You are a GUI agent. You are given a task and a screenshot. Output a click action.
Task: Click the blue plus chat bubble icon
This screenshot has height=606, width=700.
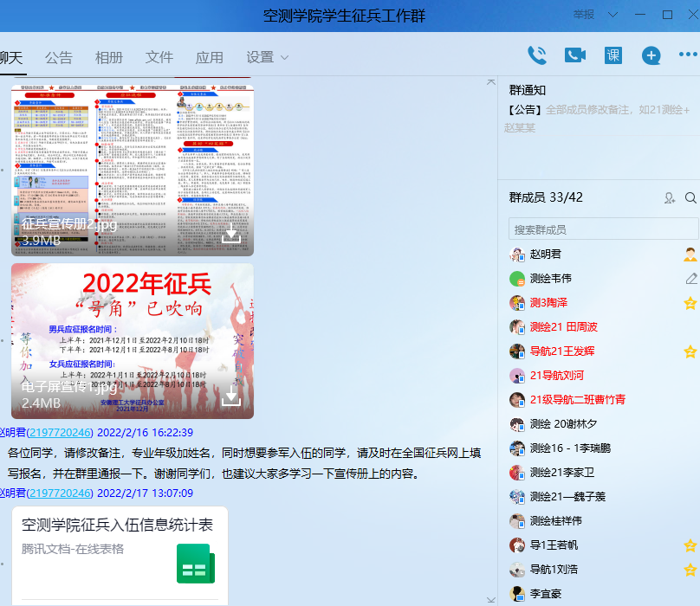pos(651,55)
